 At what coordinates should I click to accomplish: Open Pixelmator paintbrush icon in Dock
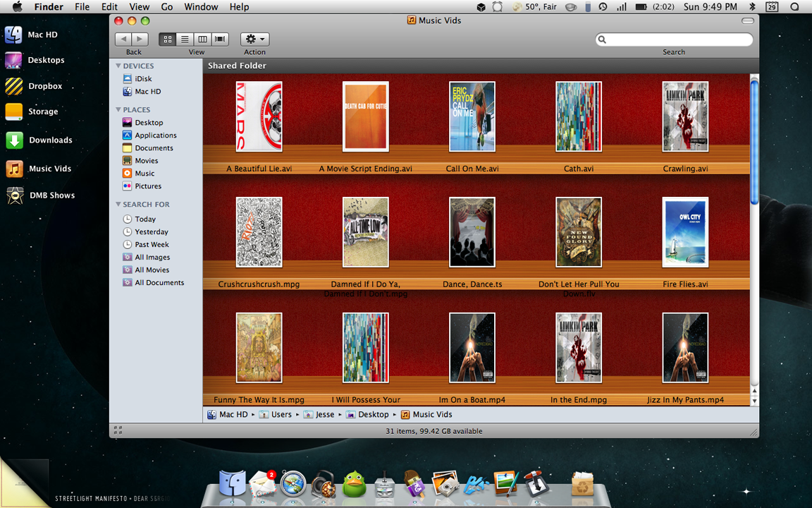pos(506,483)
